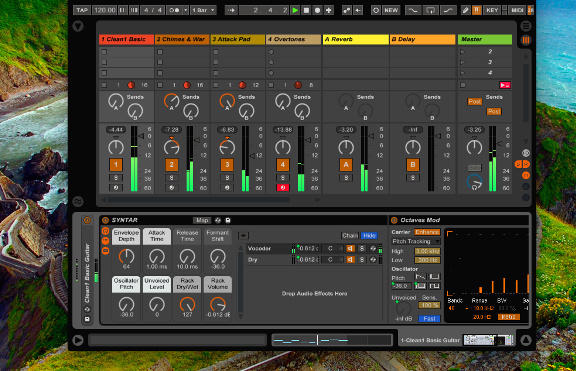Toggle track 4 activator button
Image resolution: width=576 pixels, height=371 pixels.
[283, 165]
